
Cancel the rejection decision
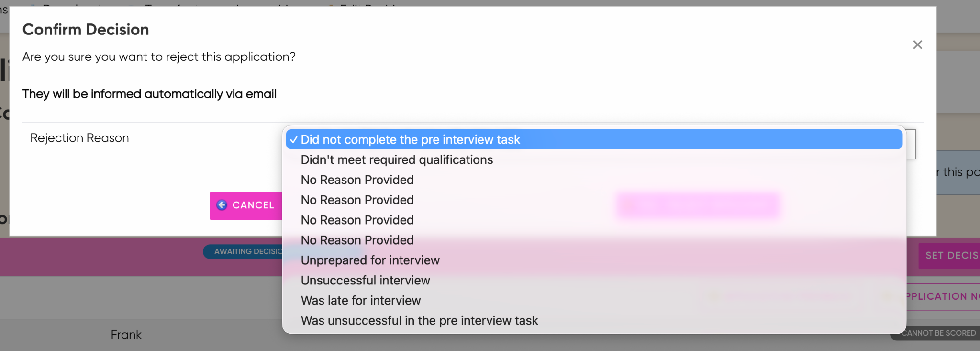246,205
